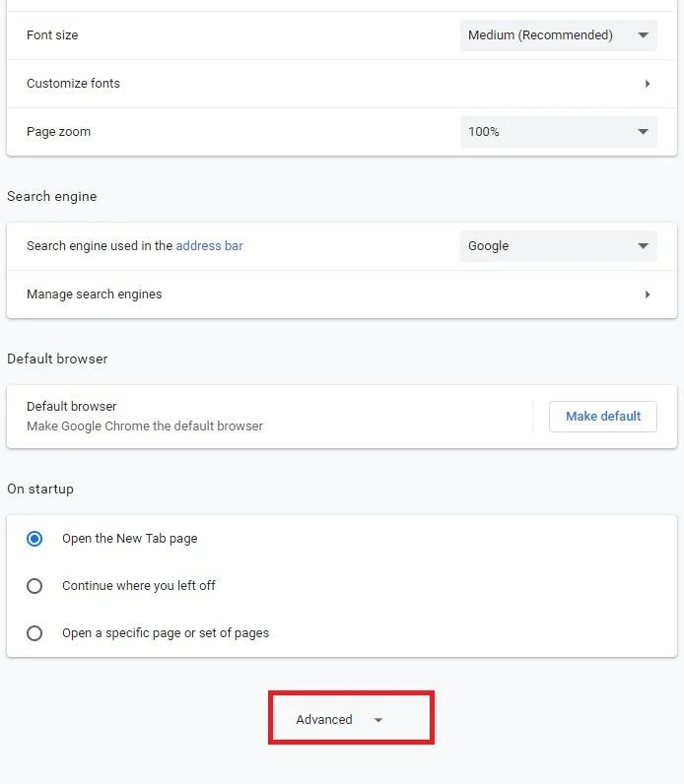This screenshot has height=784, width=684.
Task: Click the caret arrow in Google search engine dropdown
Action: 643,246
